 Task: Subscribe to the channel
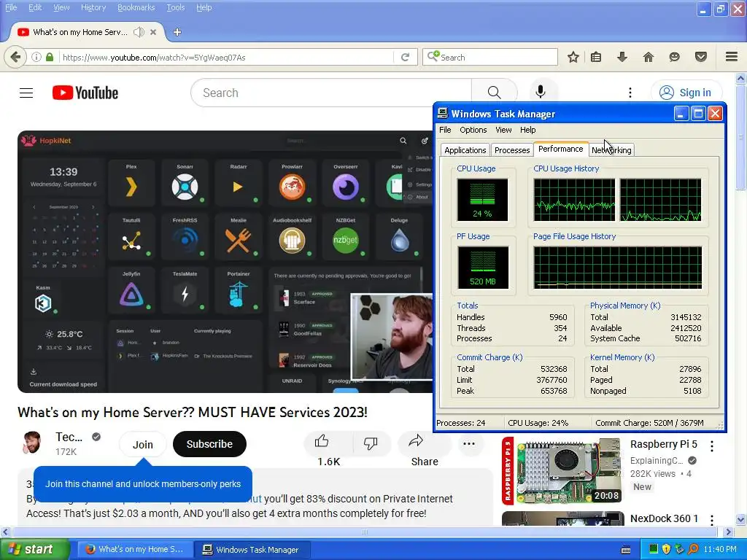point(209,444)
